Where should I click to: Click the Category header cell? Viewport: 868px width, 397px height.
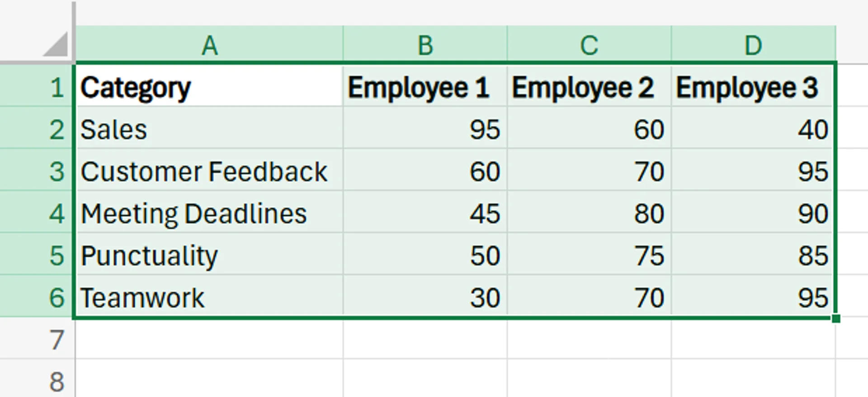(x=210, y=87)
